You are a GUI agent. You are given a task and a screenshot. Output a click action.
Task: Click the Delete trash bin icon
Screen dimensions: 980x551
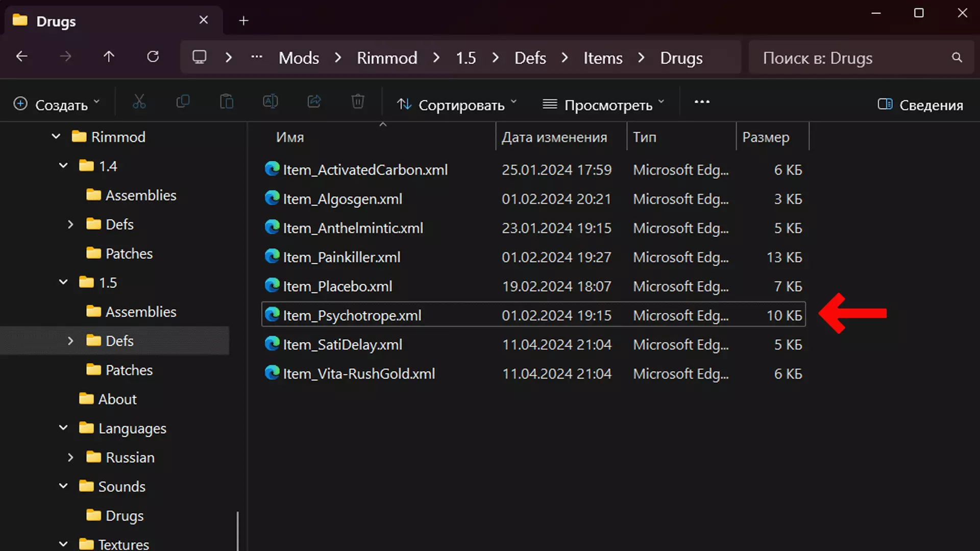[358, 102]
